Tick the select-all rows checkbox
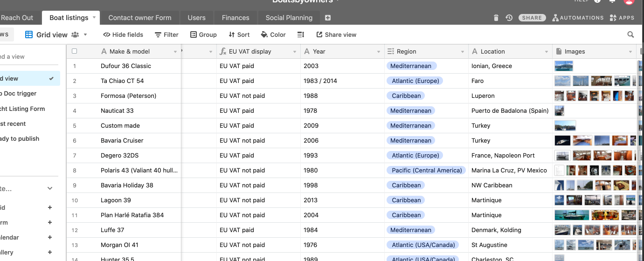The height and width of the screenshot is (261, 644). click(x=74, y=51)
